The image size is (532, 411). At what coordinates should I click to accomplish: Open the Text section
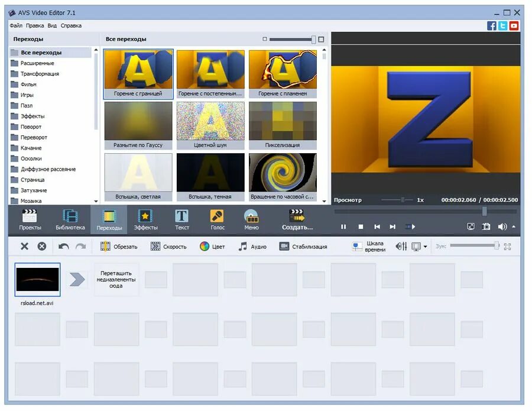pyautogui.click(x=182, y=220)
